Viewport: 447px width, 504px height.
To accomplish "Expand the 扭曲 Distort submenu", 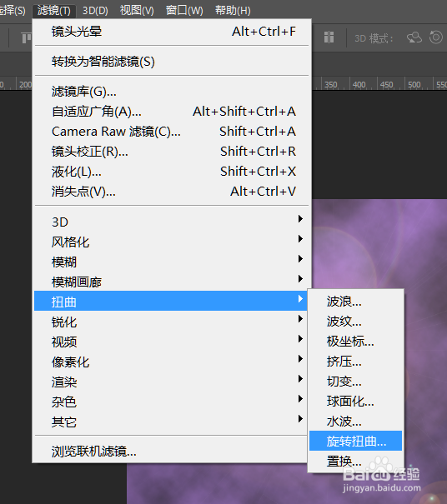I will point(172,302).
